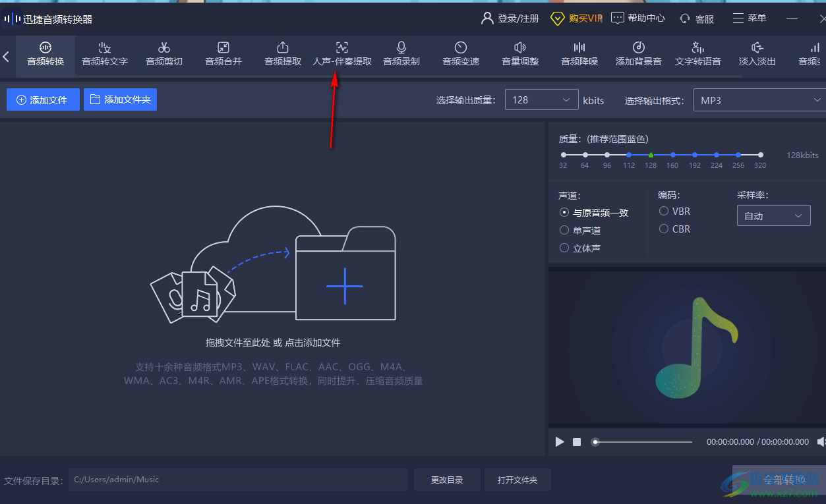Switch to the 音频转文字 tab

pyautogui.click(x=105, y=54)
